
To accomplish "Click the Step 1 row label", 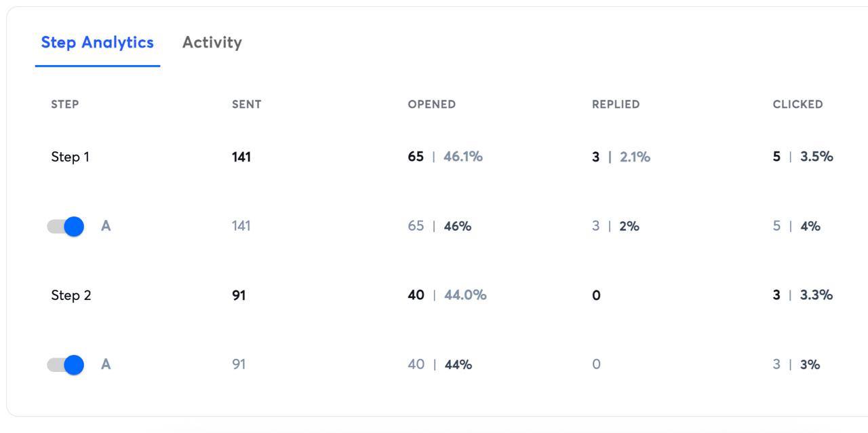I will (70, 157).
